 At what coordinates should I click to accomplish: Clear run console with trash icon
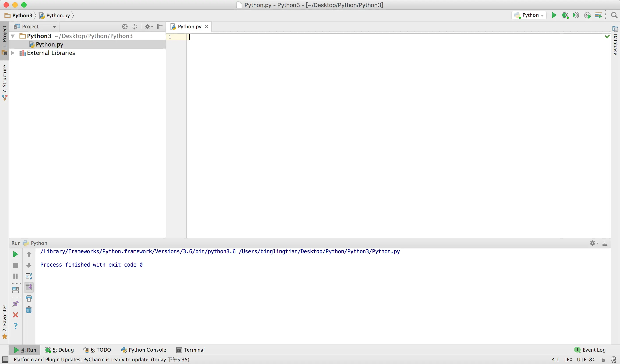point(29,310)
